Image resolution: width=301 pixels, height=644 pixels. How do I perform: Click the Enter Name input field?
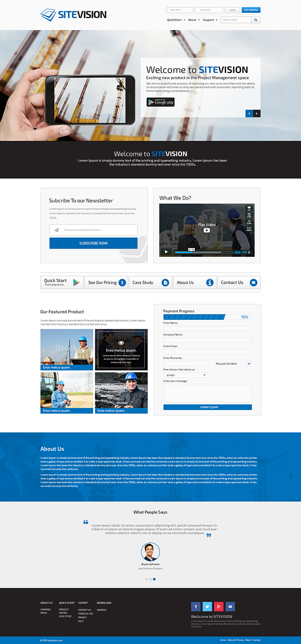coord(208,328)
